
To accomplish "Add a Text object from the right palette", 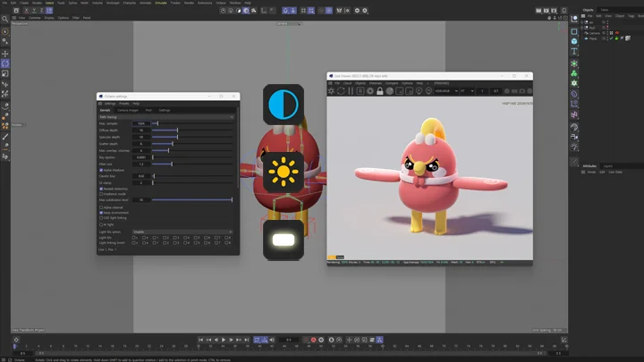I will coord(574,51).
